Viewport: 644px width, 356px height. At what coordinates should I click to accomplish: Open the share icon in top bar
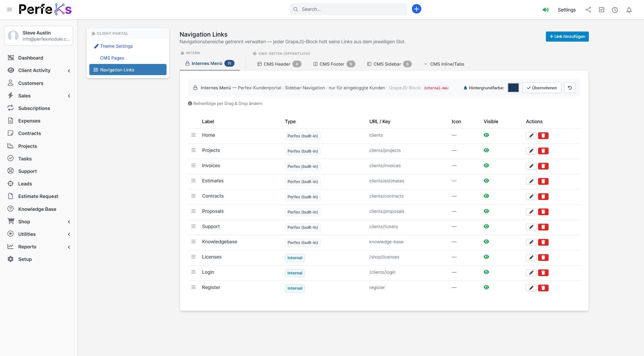588,10
